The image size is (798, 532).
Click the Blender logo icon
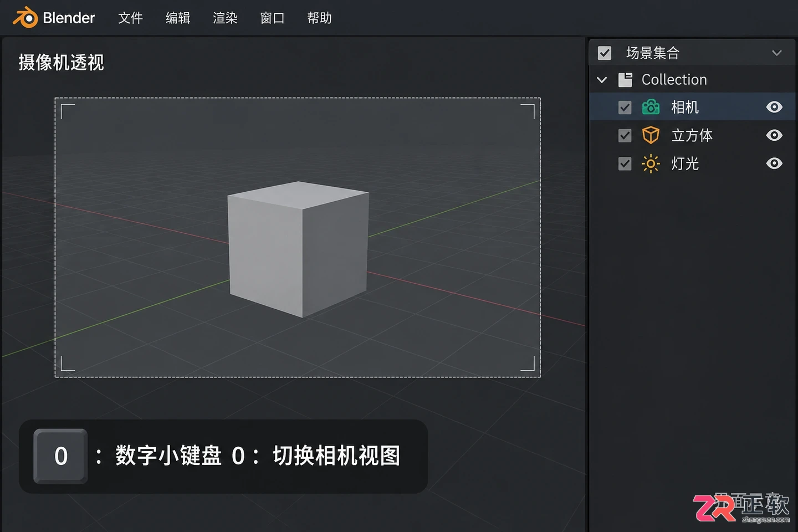point(25,18)
